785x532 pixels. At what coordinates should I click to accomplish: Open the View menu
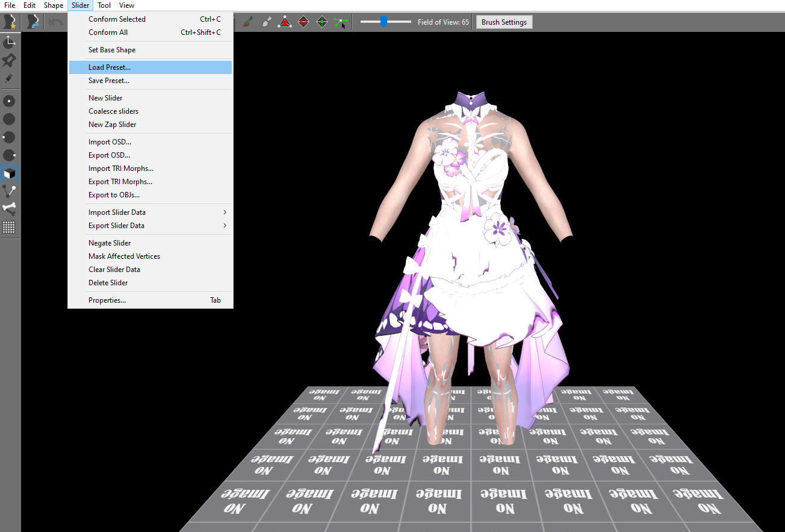[126, 5]
